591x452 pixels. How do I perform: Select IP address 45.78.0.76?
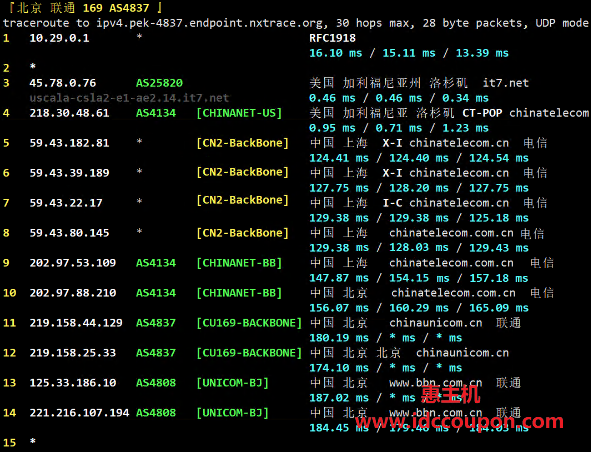[x=63, y=83]
